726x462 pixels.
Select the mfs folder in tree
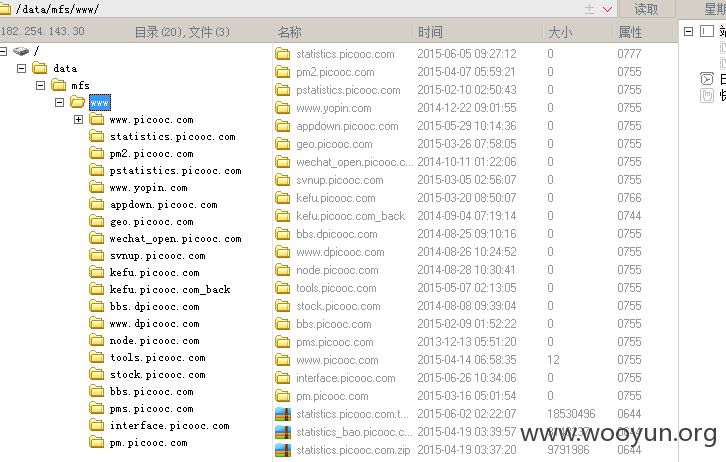click(80, 86)
